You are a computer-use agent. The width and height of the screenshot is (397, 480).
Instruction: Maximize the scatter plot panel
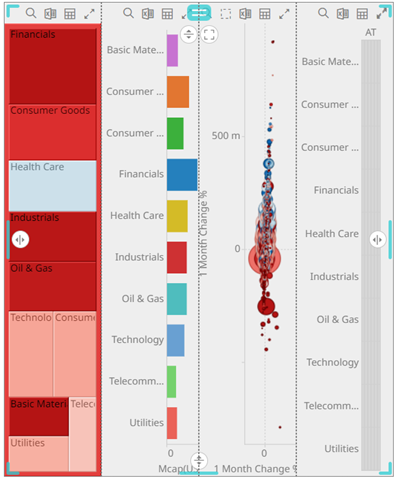click(x=284, y=14)
